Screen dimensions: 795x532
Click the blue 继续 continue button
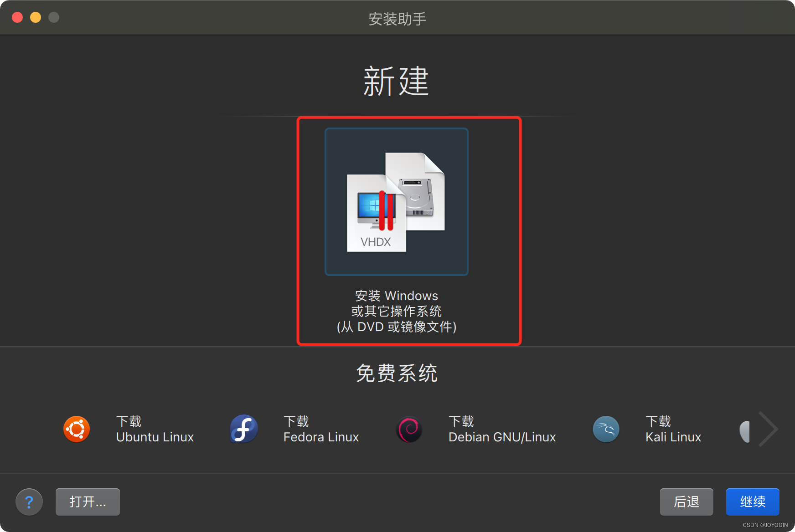(x=753, y=502)
